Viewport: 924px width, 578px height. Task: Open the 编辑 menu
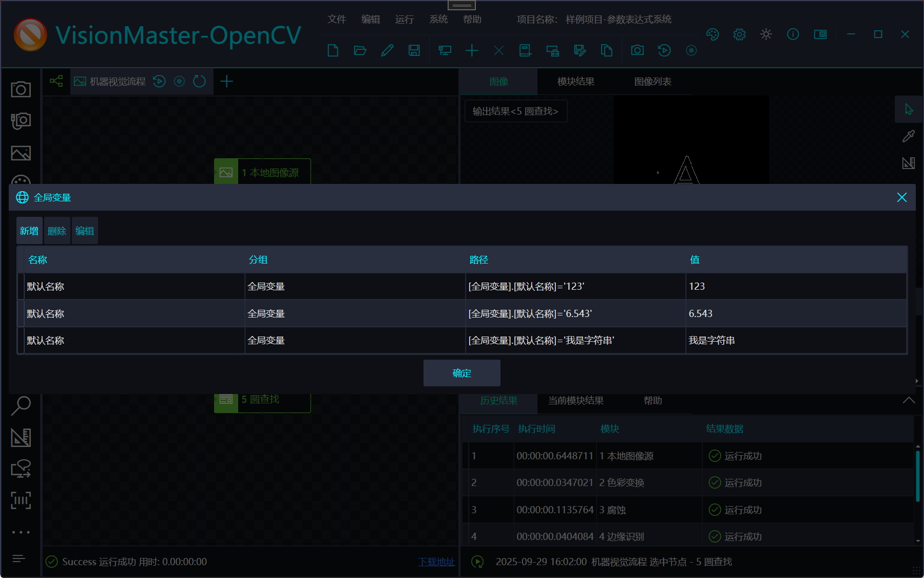click(x=371, y=19)
